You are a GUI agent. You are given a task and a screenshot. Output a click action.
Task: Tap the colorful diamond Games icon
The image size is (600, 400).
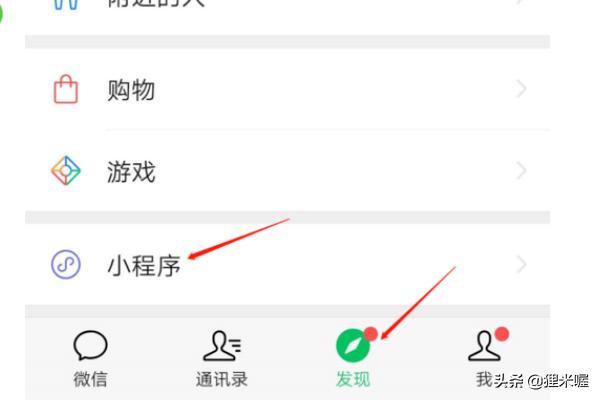tap(66, 170)
